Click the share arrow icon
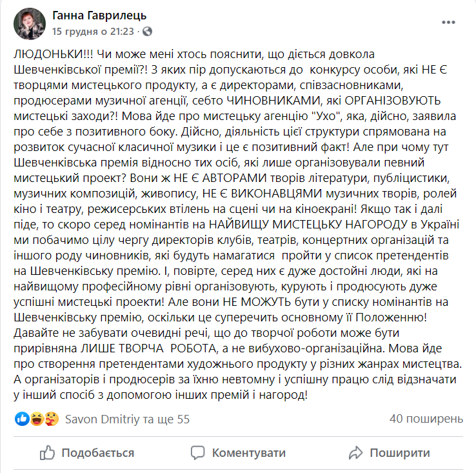The width and height of the screenshot is (476, 473). coord(356,452)
